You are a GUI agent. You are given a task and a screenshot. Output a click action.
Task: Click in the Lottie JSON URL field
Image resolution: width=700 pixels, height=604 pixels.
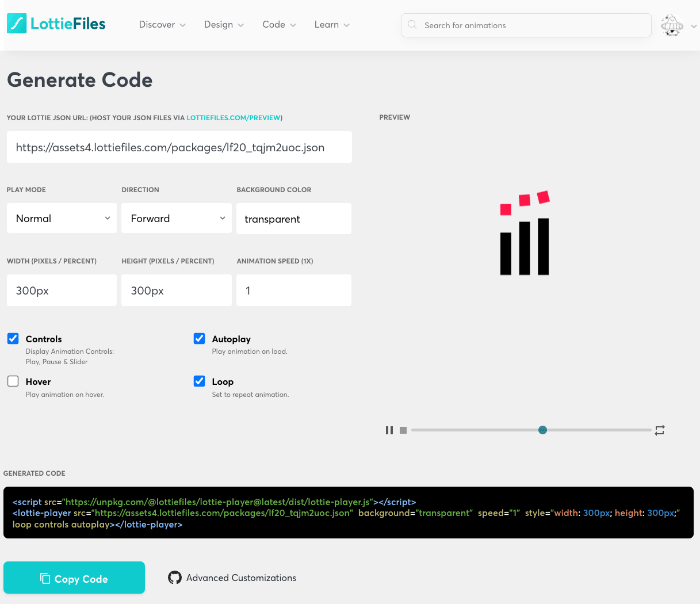[x=179, y=147]
